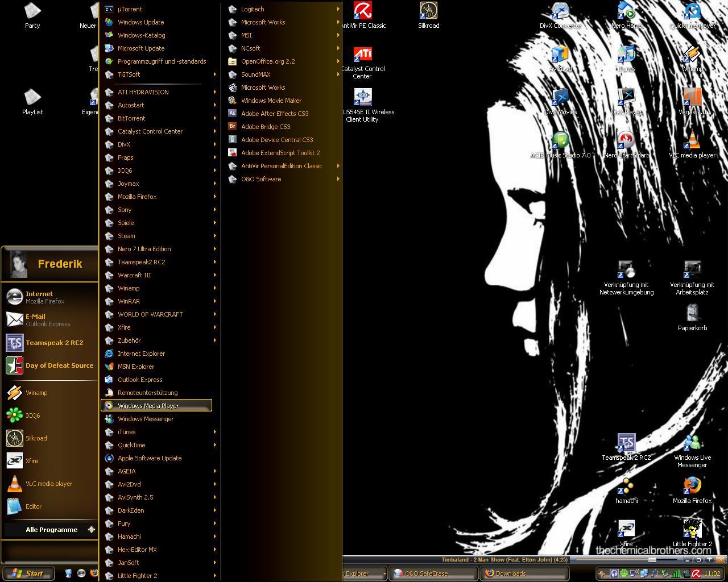The image size is (728, 582).
Task: Open the ACID Music Studio 7.0 shortcut
Action: (560, 141)
